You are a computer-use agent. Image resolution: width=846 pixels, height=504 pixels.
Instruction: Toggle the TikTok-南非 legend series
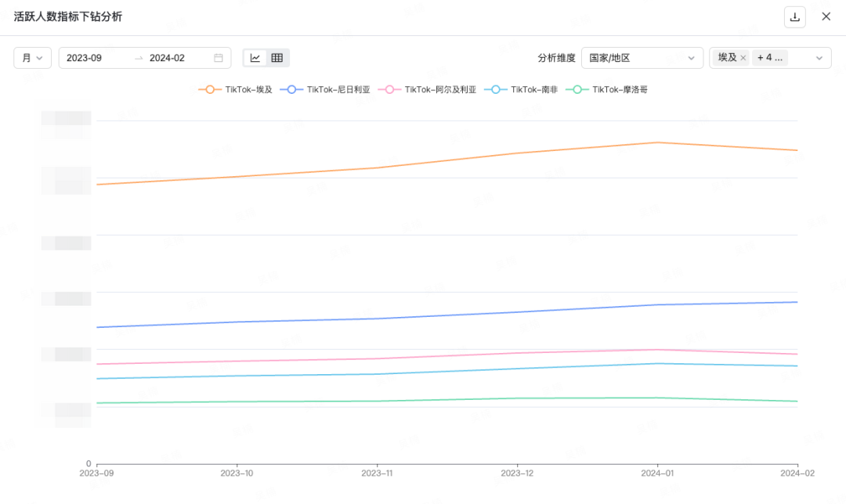[x=521, y=90]
